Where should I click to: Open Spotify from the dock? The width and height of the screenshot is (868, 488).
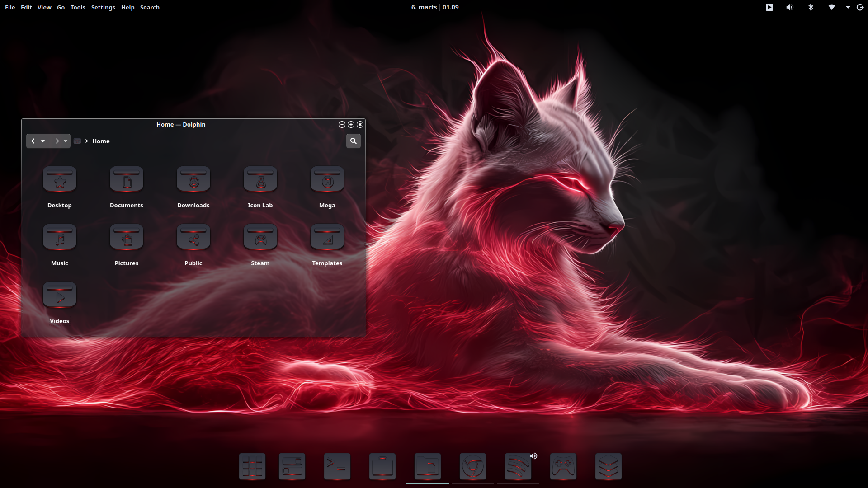click(517, 467)
